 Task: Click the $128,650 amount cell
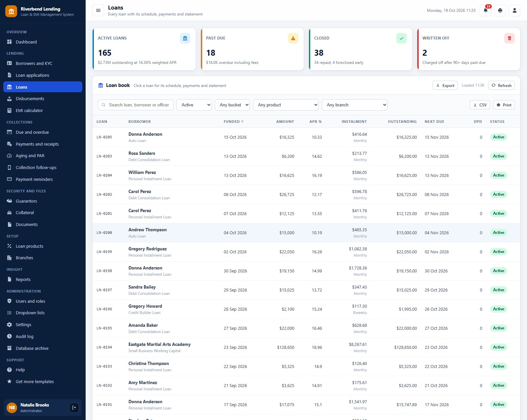click(286, 347)
